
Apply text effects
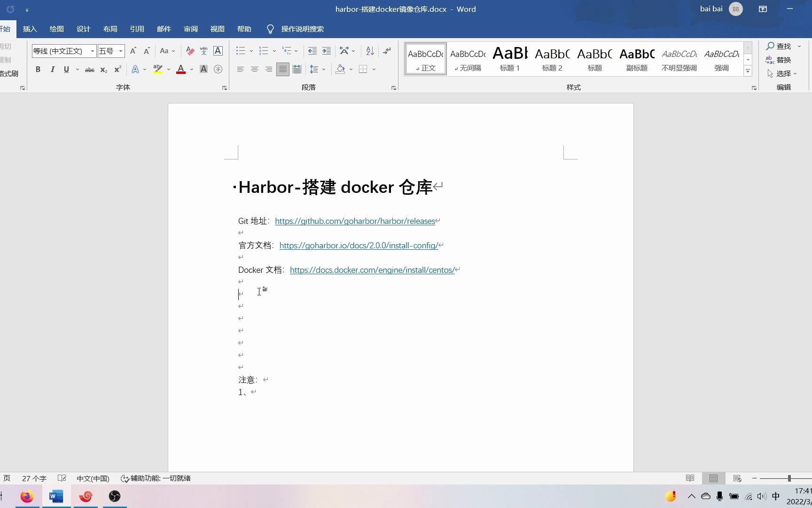point(135,70)
